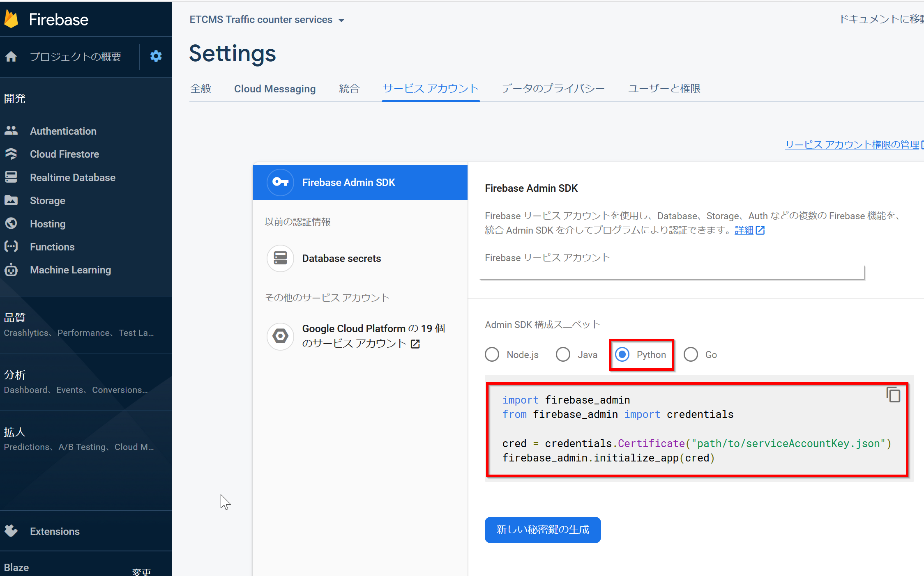Copy the Python code snippet

click(893, 395)
